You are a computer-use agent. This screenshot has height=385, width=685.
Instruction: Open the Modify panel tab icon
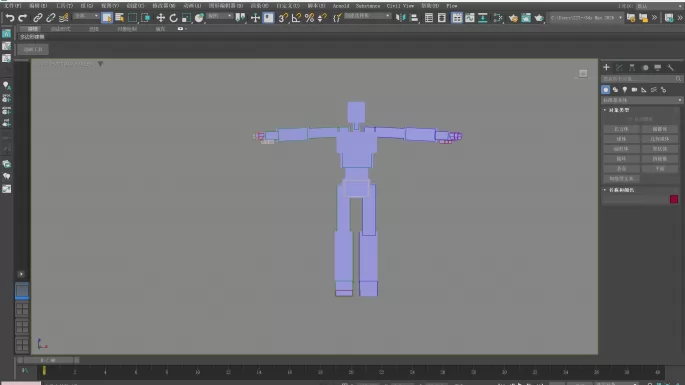619,67
